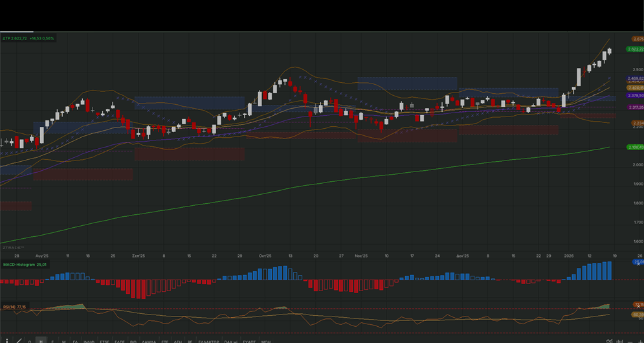Select the line drawing tool

click(19, 341)
